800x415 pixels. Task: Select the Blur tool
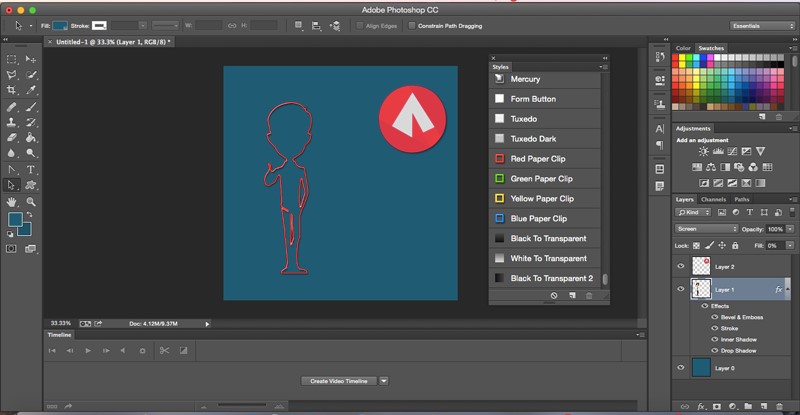[11, 153]
